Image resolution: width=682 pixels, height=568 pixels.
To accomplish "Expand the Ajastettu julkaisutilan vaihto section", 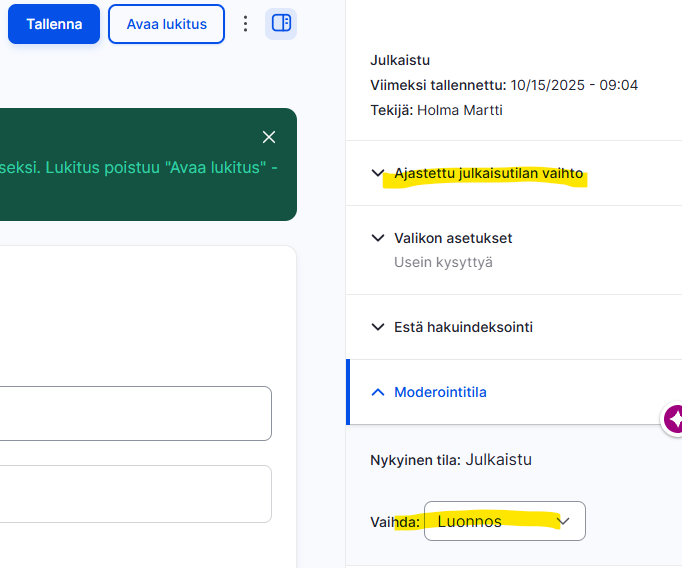I will point(488,173).
